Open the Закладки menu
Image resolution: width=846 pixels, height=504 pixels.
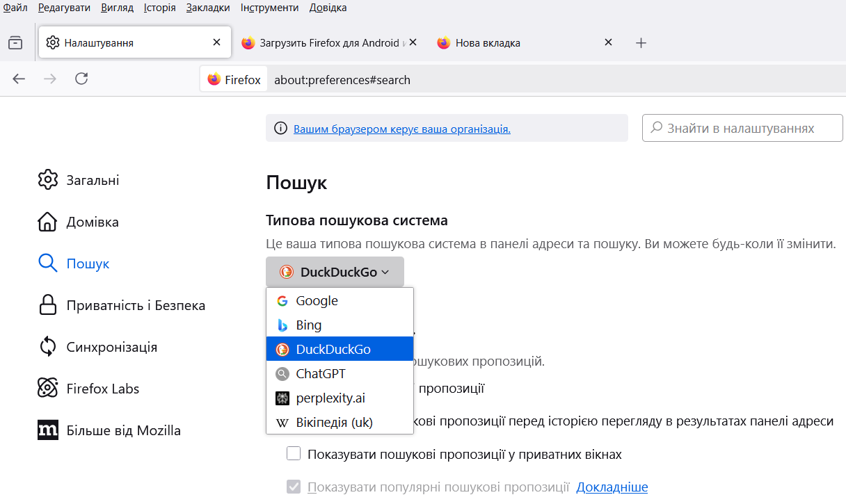(x=208, y=8)
